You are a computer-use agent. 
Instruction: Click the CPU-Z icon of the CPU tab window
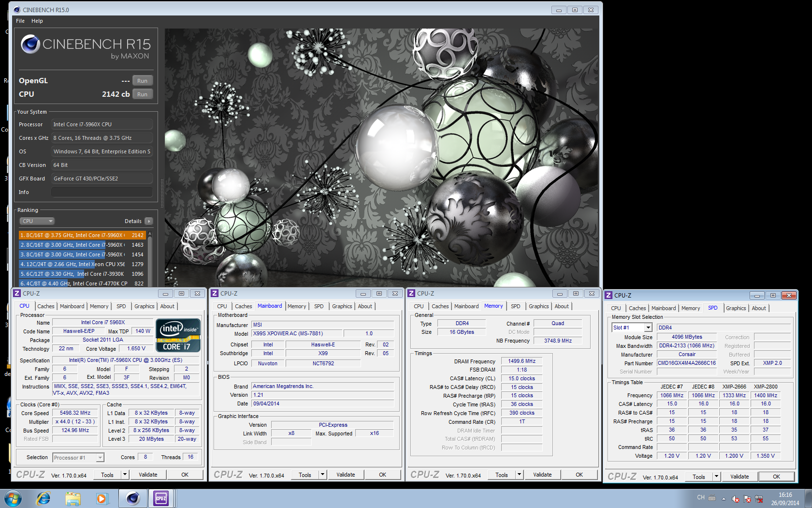17,293
